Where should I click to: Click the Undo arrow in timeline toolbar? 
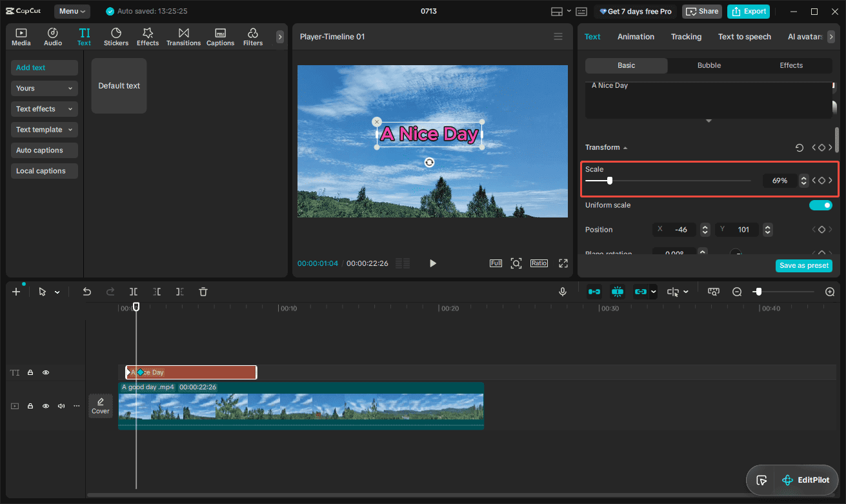(x=87, y=292)
